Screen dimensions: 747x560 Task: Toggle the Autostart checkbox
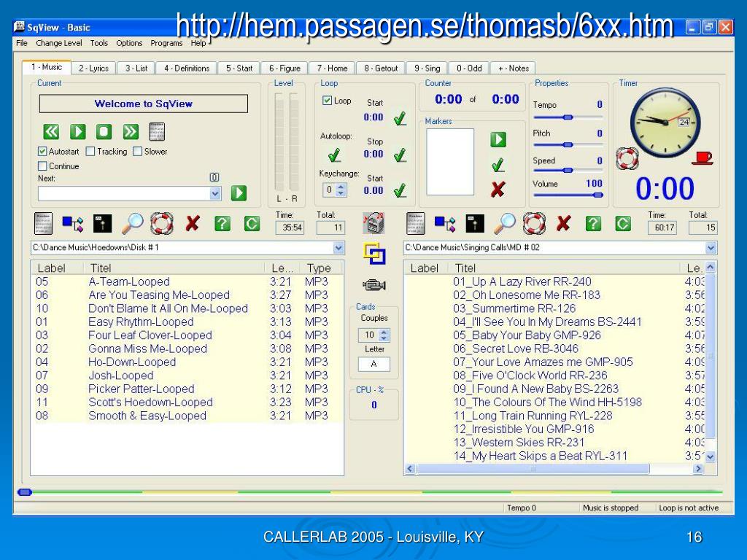[42, 152]
